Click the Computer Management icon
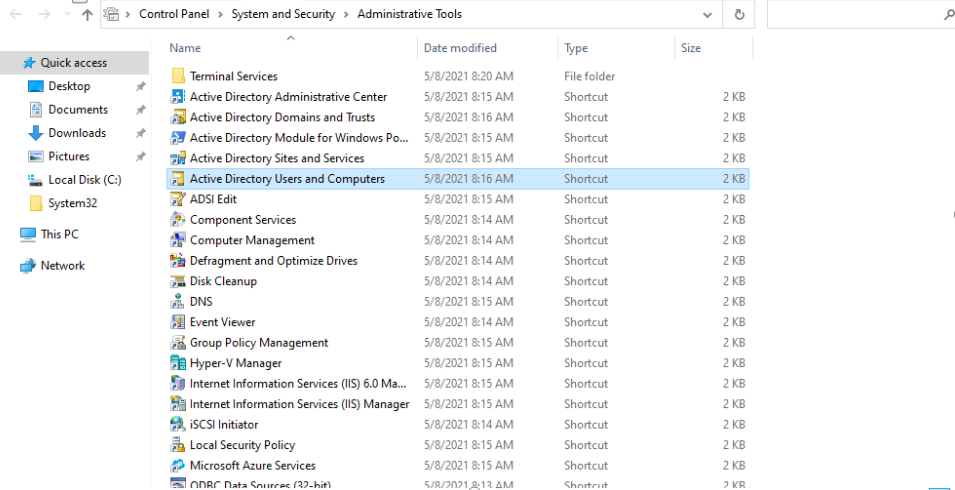This screenshot has width=955, height=490. pyautogui.click(x=178, y=240)
